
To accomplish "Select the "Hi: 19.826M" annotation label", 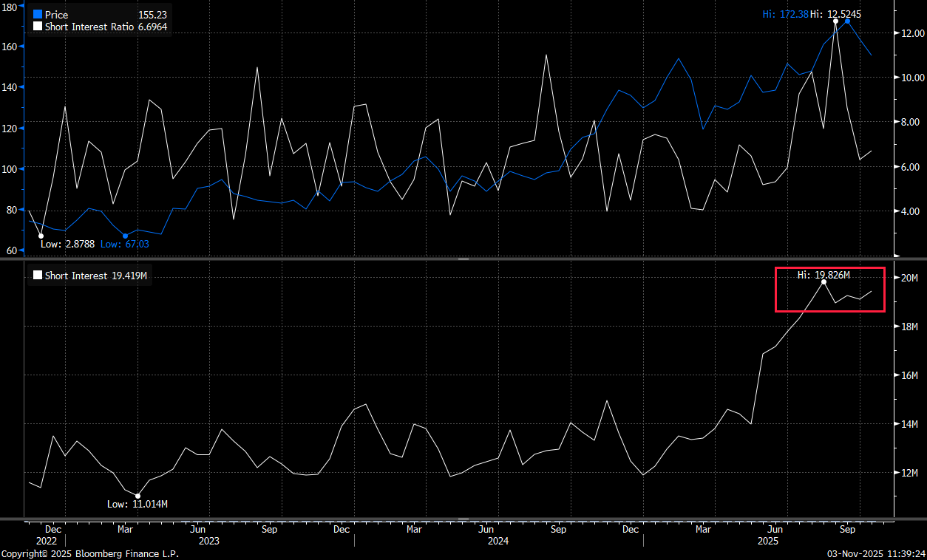I will [824, 275].
